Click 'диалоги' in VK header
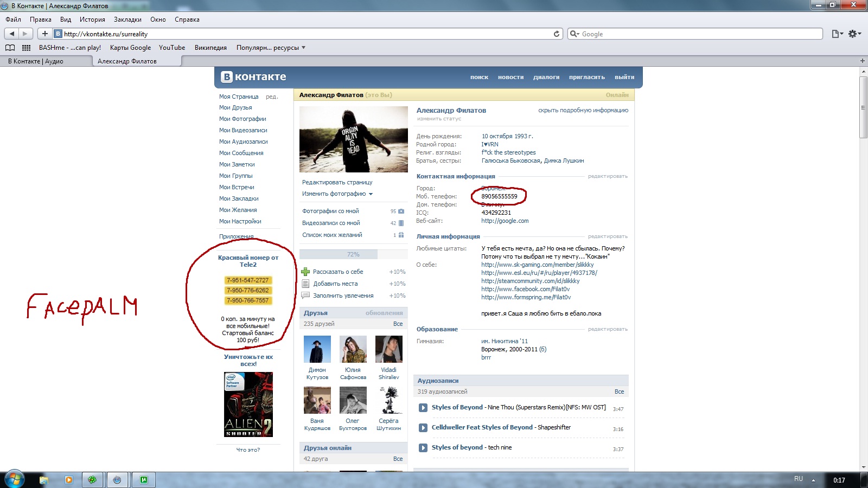This screenshot has width=868, height=488. click(546, 77)
